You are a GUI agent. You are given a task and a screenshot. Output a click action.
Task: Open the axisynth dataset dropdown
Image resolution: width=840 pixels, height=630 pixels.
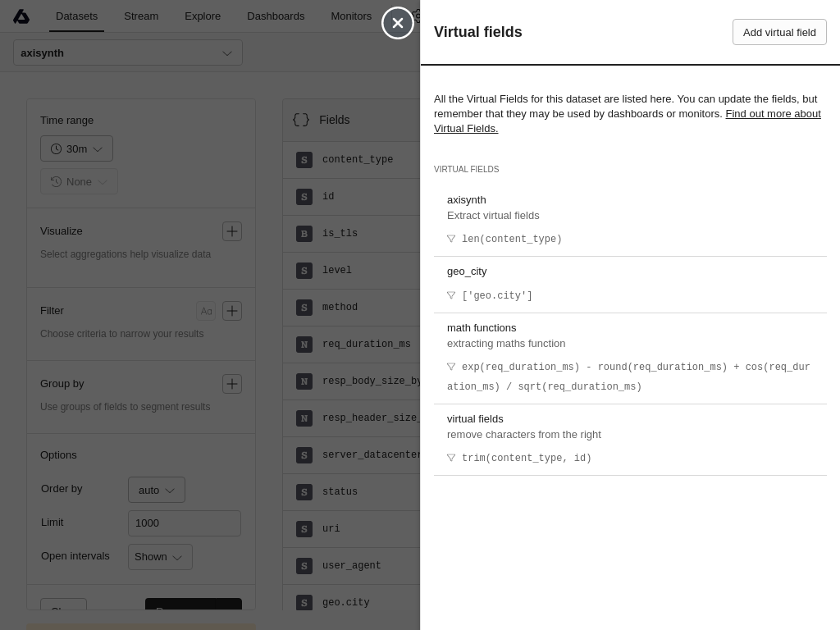(128, 52)
